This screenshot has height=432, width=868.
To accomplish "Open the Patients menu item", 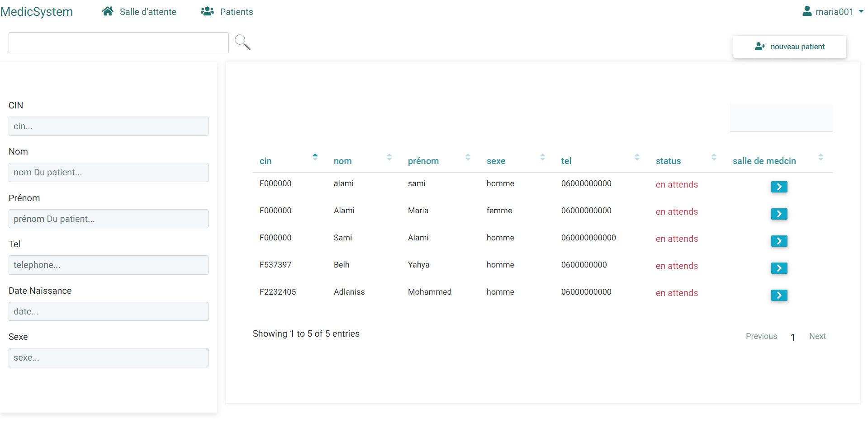I will [237, 12].
